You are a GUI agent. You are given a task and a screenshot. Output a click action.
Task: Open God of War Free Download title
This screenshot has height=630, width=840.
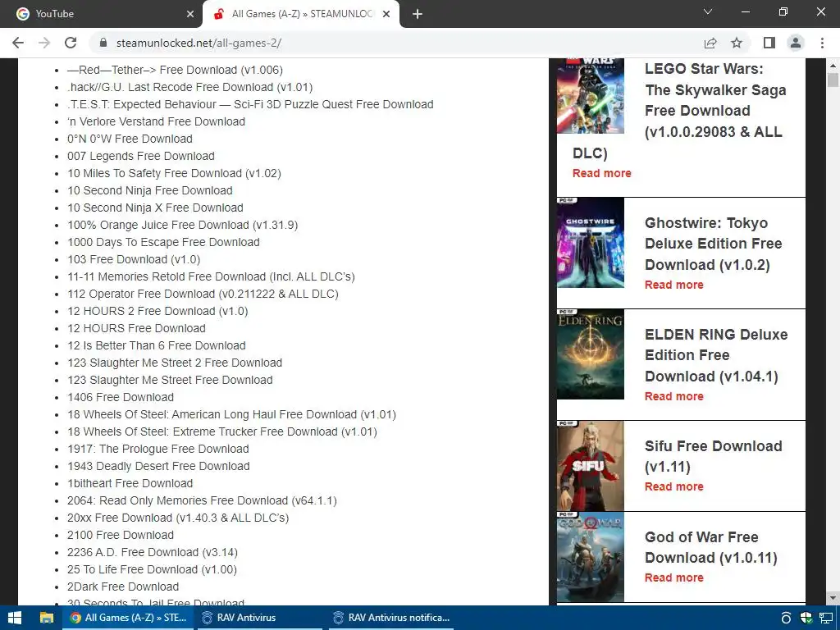tap(711, 547)
